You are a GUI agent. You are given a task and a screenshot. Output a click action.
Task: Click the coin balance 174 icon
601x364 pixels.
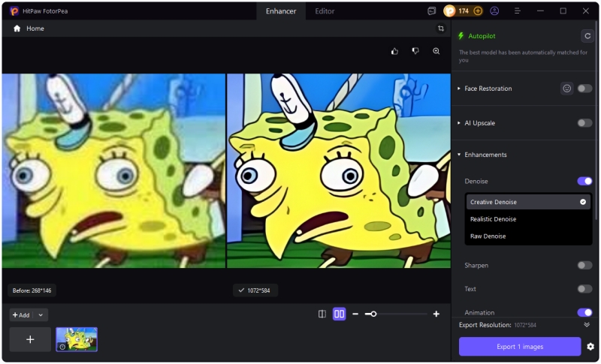(449, 11)
